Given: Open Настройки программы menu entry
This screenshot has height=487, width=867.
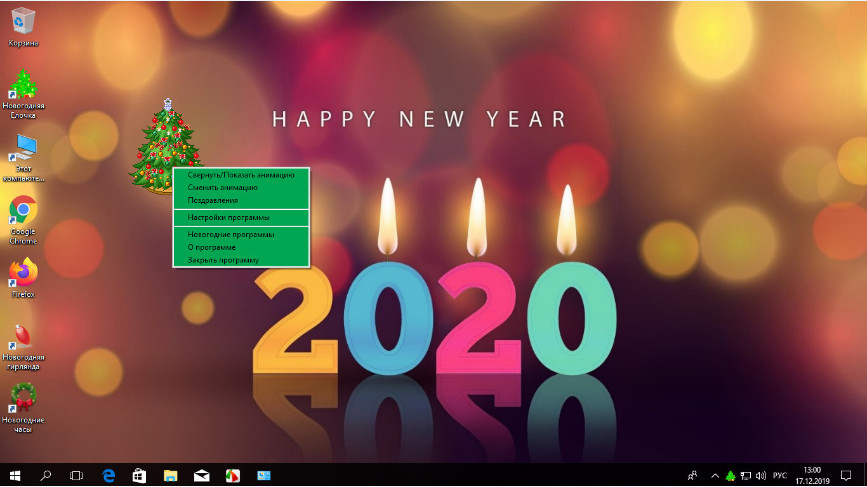Looking at the screenshot, I should click(x=241, y=217).
